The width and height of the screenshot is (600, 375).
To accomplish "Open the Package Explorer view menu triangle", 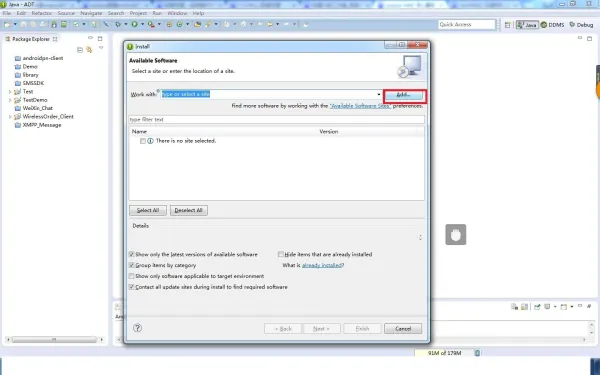I will coord(101,48).
